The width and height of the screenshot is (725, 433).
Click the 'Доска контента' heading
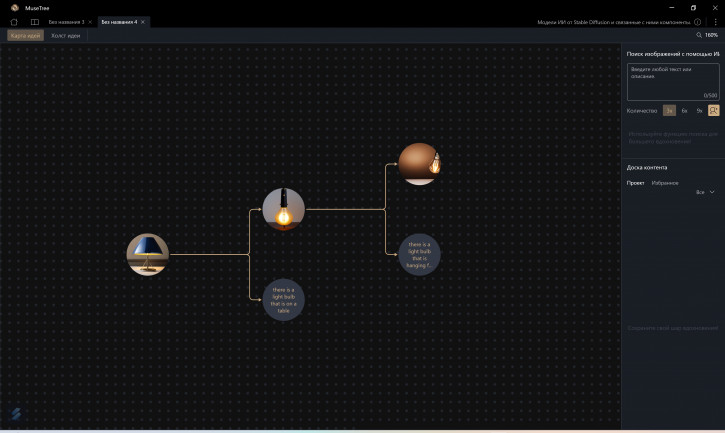[x=647, y=167]
